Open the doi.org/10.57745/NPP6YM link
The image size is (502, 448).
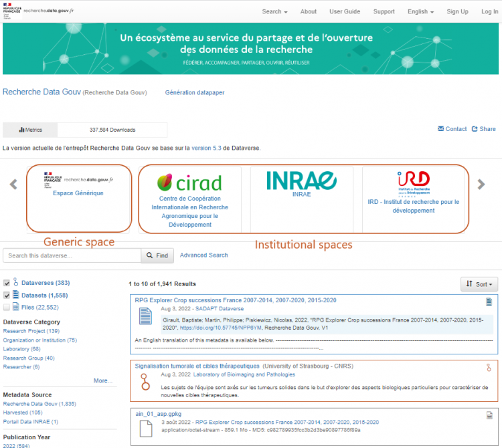click(221, 328)
